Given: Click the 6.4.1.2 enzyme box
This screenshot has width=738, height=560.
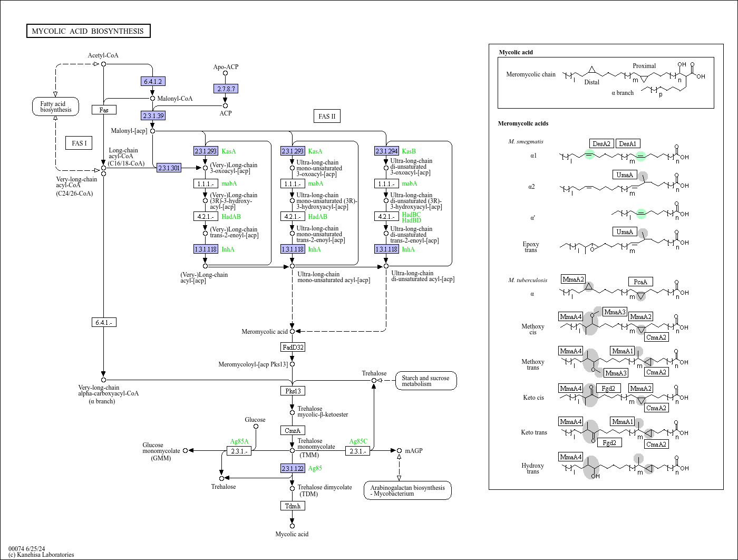Looking at the screenshot, I should [153, 81].
